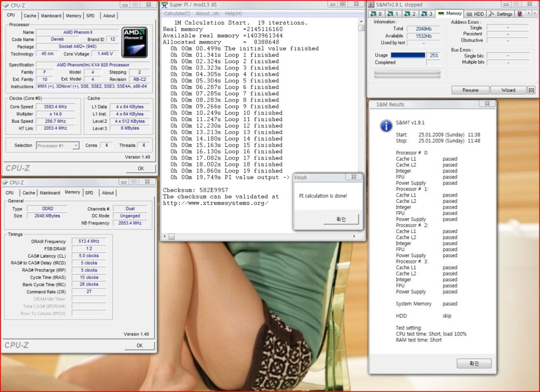The width and height of the screenshot is (540, 392).
Task: Click OK in the Timings CPU-Z window
Action: (139, 346)
